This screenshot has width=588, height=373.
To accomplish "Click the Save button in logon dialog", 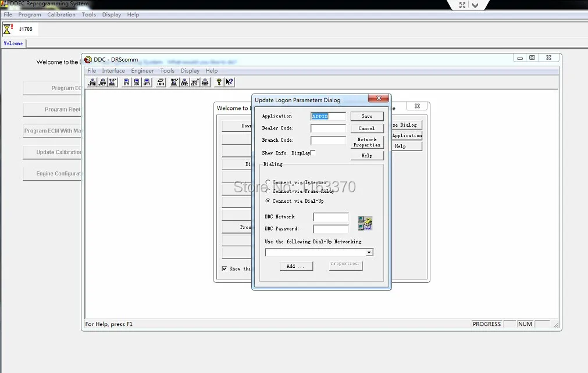I will click(x=367, y=116).
